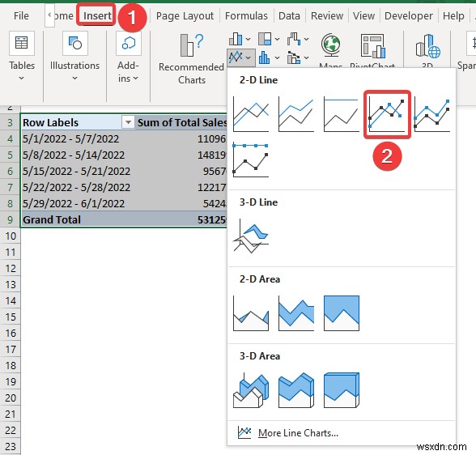Insert a Statistic chart
This screenshot has height=455, width=476.
coord(265,57)
